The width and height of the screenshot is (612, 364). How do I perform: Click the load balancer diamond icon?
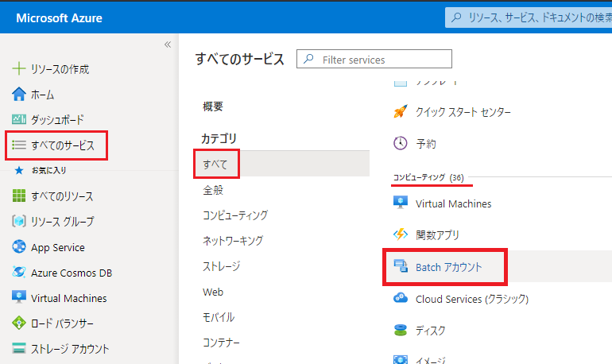[19, 323]
